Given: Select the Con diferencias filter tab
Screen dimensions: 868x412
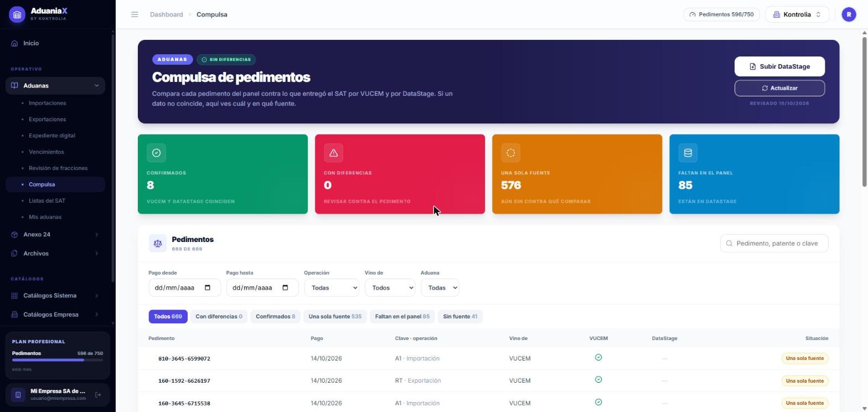Looking at the screenshot, I should pyautogui.click(x=219, y=317).
